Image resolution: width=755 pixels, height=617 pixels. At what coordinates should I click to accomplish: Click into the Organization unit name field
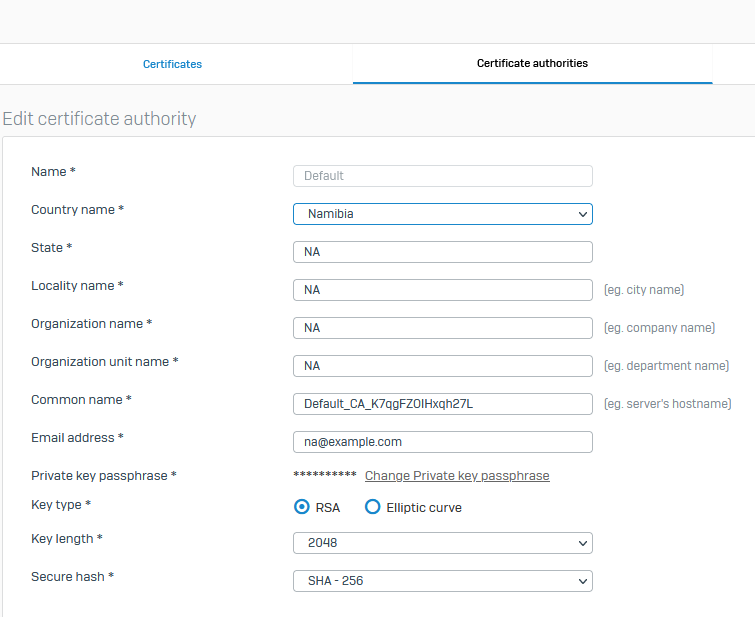(443, 366)
